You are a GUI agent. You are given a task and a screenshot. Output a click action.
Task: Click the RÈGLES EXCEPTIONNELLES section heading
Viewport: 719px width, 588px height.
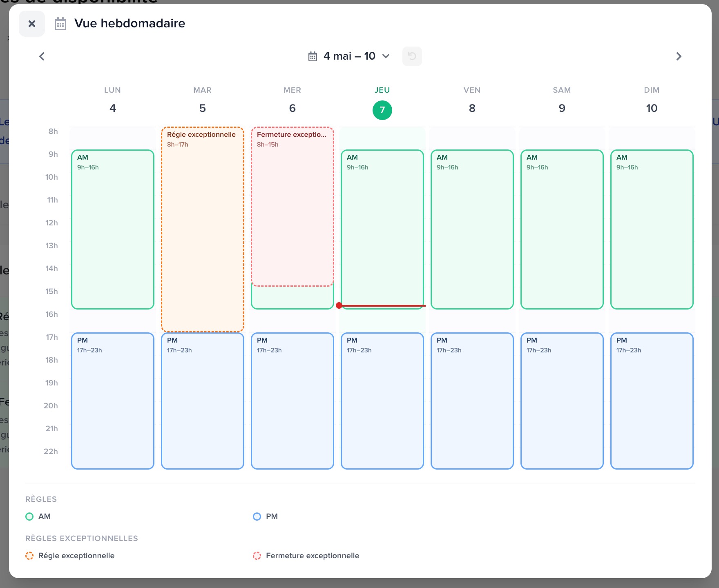click(x=82, y=539)
